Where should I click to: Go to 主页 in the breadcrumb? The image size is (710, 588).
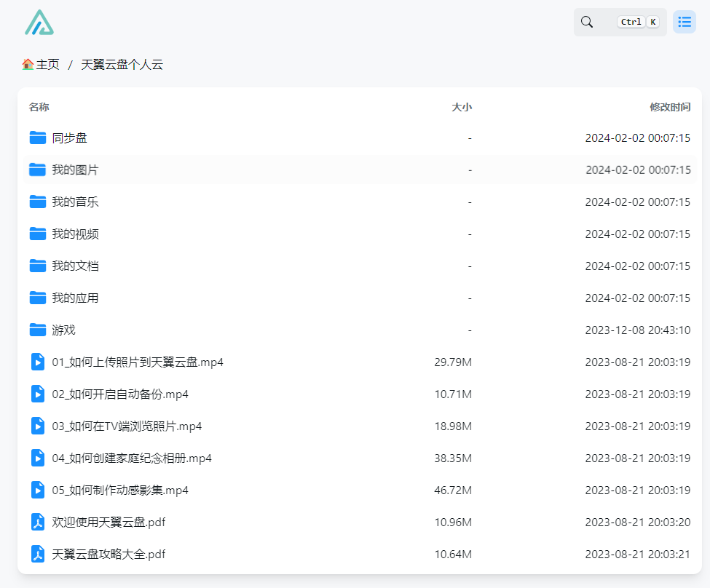[42, 65]
